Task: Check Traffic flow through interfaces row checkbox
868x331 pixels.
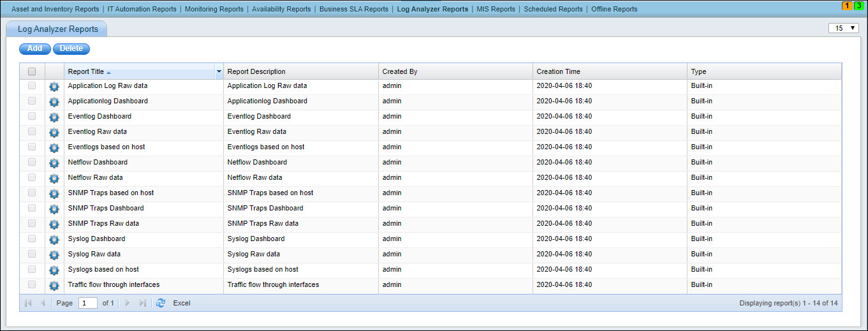Action: pyautogui.click(x=32, y=284)
